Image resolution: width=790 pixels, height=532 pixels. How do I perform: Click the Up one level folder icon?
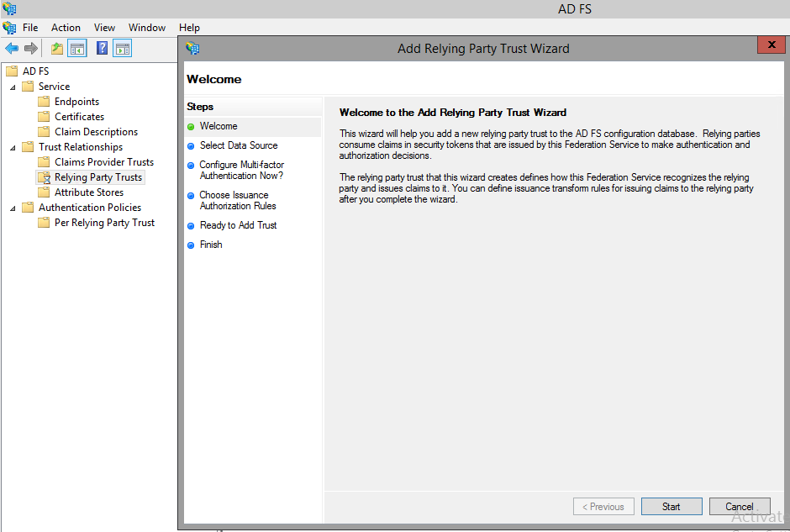pos(57,48)
